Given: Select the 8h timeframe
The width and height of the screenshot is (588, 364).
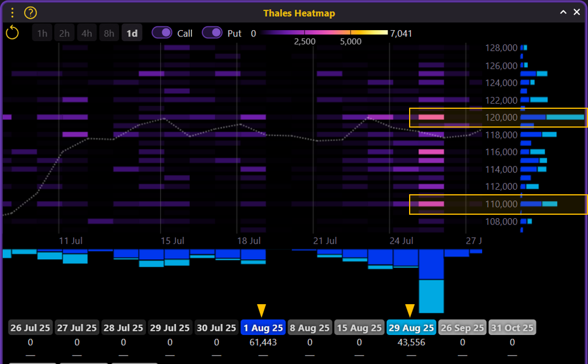Looking at the screenshot, I should pos(109,34).
